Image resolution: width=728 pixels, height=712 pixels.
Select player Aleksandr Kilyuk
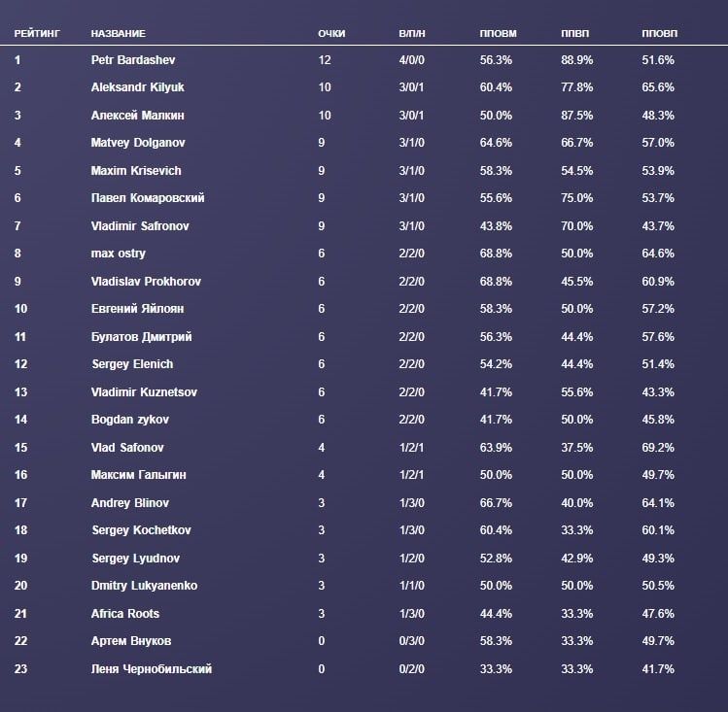(137, 87)
